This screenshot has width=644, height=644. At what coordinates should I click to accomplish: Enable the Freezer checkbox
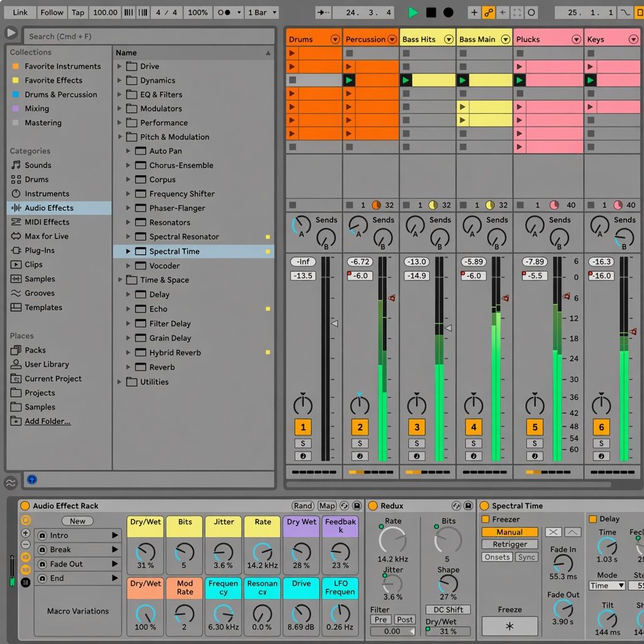coord(486,519)
